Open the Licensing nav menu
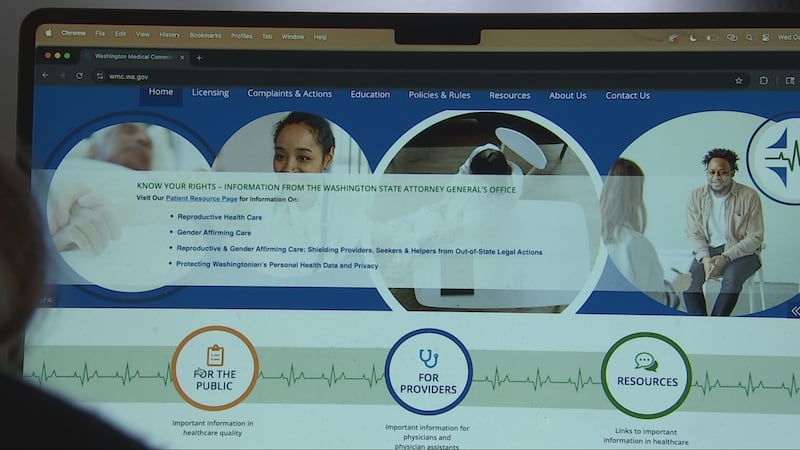This screenshot has width=800, height=450. click(x=210, y=92)
